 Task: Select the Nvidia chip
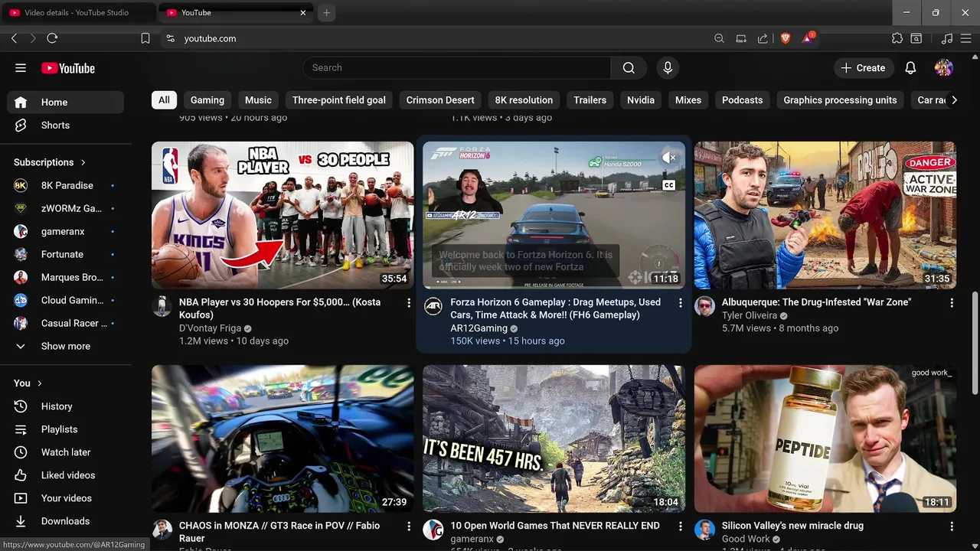pyautogui.click(x=641, y=100)
